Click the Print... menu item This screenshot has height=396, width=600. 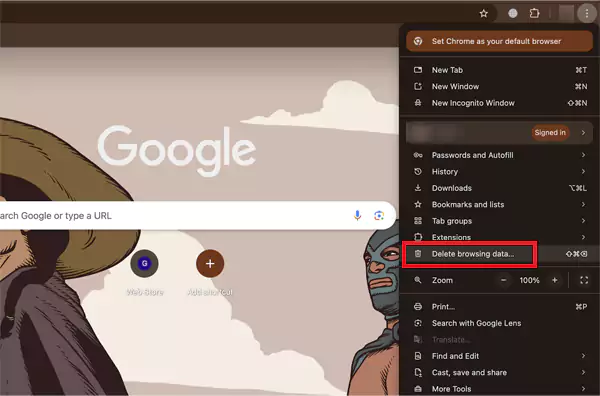coord(499,306)
